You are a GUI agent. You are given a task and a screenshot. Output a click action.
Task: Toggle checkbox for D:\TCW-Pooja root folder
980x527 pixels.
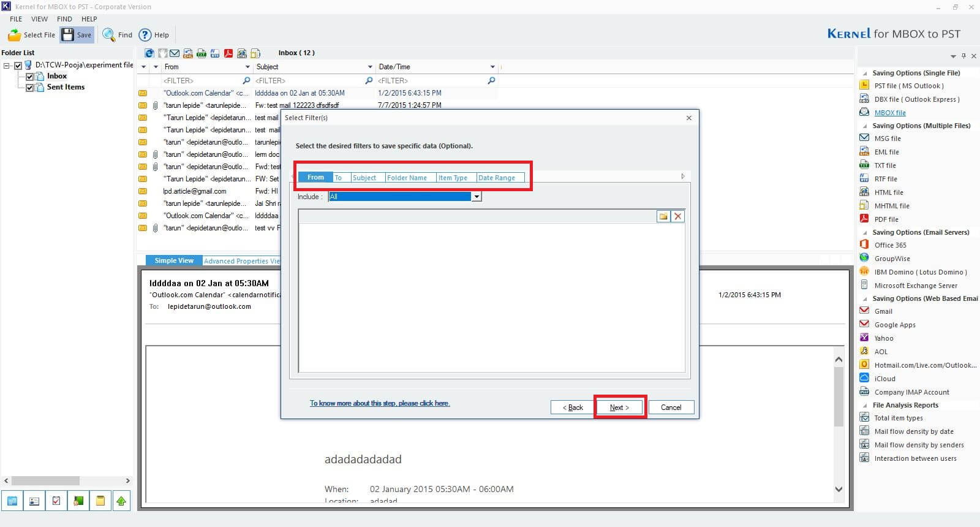(18, 65)
